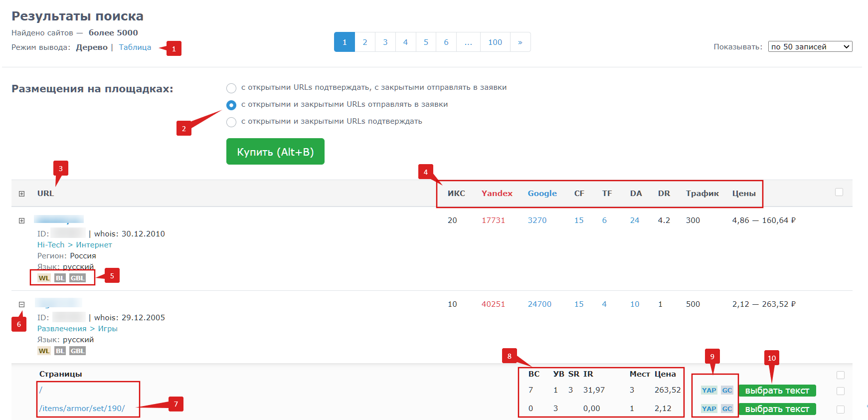Go to page 5 of results
Image resolution: width=868 pixels, height=420 pixels.
coord(426,42)
